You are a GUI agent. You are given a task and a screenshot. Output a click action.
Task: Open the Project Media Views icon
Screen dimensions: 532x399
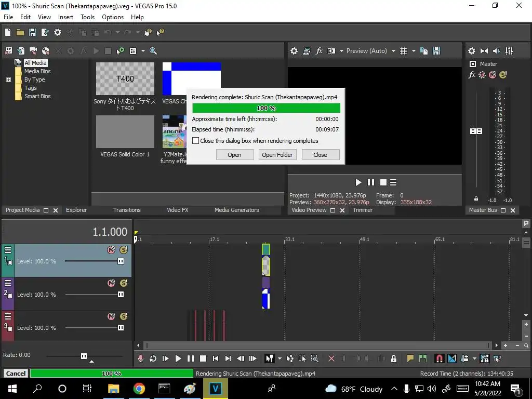tap(133, 51)
